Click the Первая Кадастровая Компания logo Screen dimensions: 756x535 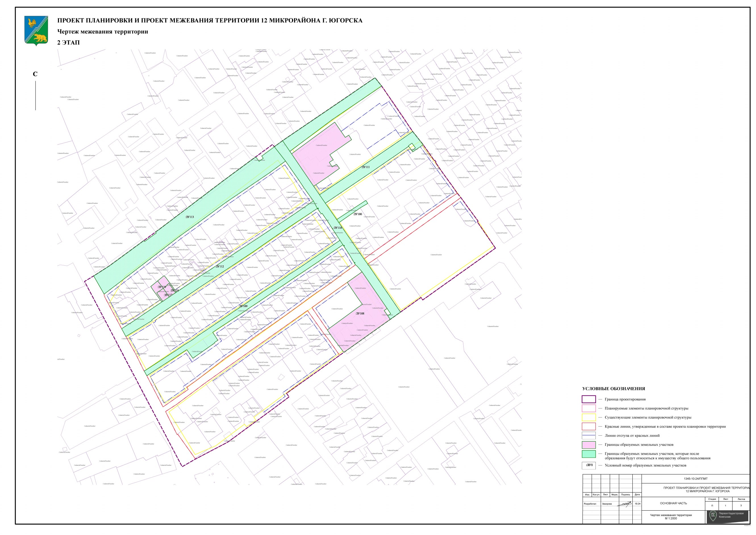pos(727,516)
